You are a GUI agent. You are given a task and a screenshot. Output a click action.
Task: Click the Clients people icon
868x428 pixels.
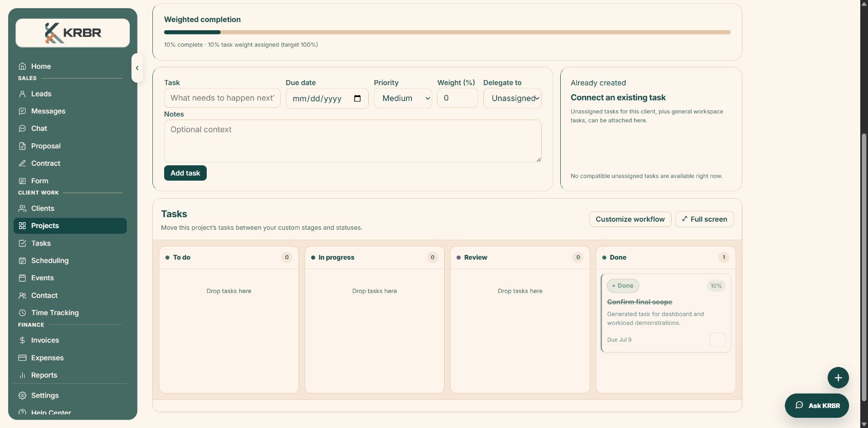click(22, 208)
